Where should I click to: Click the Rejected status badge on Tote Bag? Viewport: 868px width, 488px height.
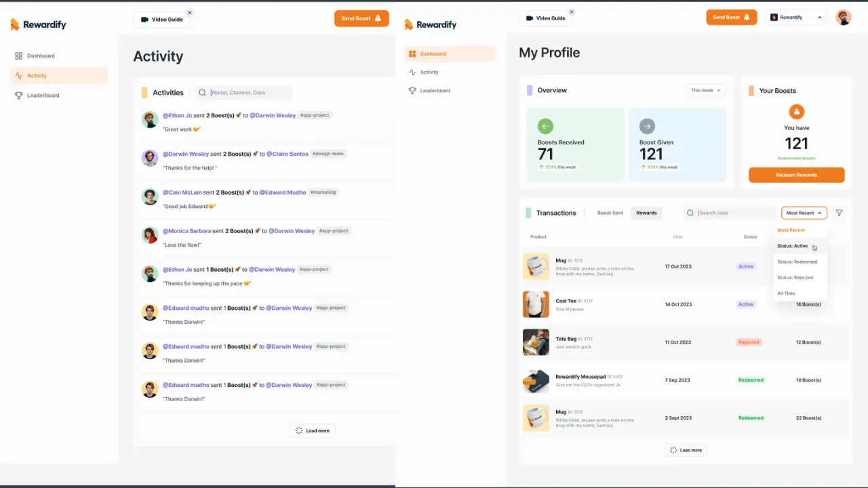(749, 342)
